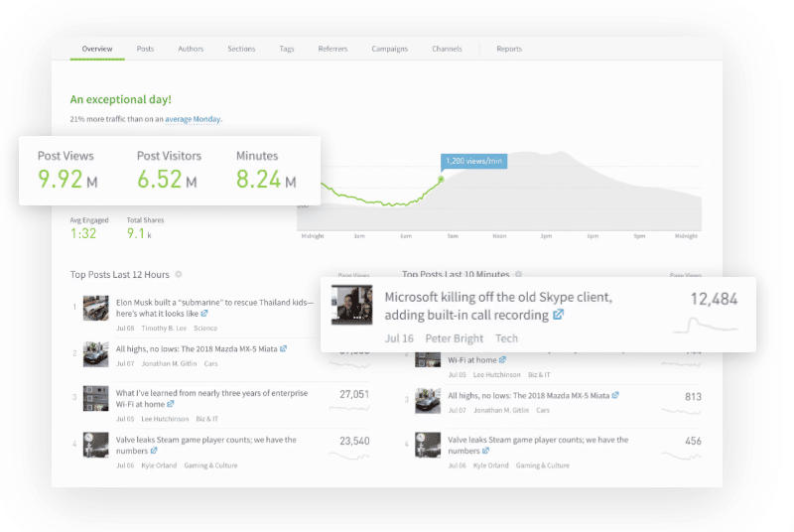
Task: Select Mazda car thumbnail in Last 12 Hours list
Action: point(95,354)
